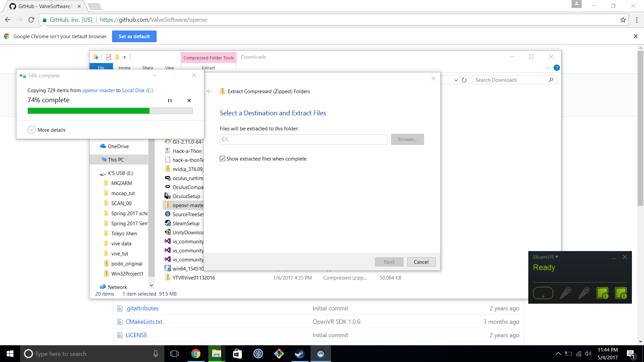The image size is (644, 362).
Task: Dismiss the default browser notification bar
Action: click(635, 36)
